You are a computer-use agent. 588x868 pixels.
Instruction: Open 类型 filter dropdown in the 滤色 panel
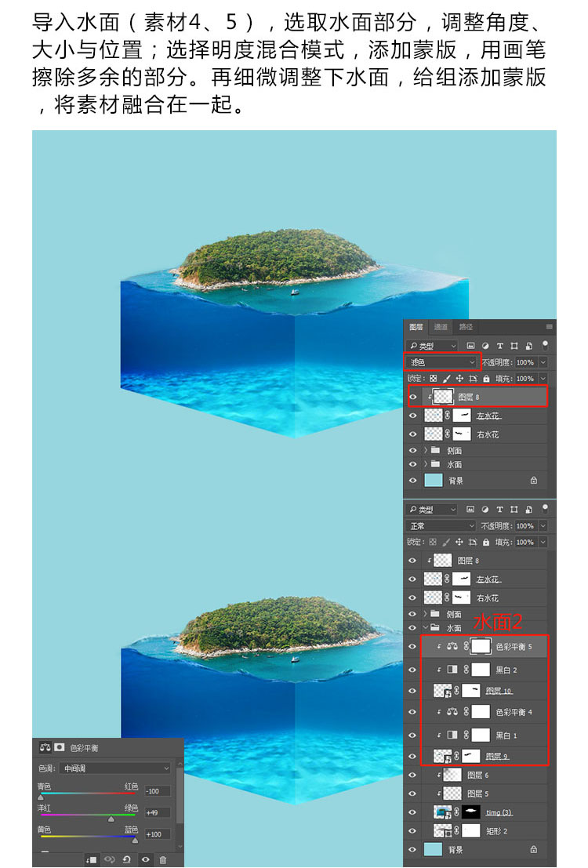433,346
